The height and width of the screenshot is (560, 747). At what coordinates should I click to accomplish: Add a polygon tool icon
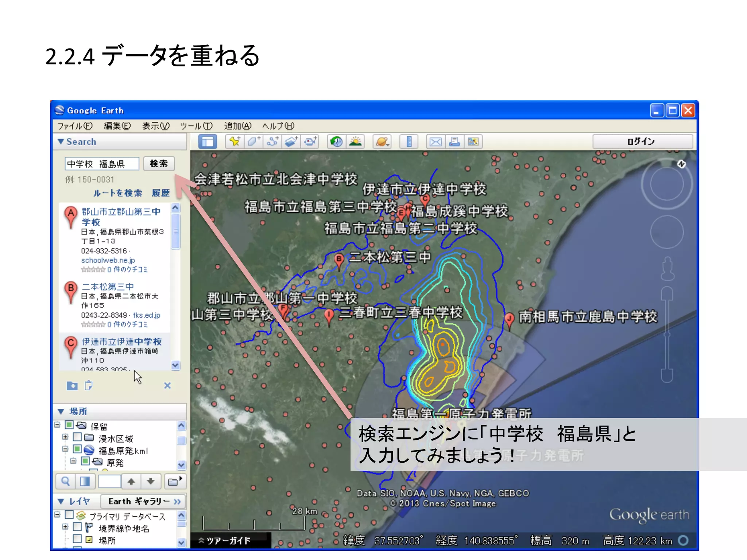[253, 141]
